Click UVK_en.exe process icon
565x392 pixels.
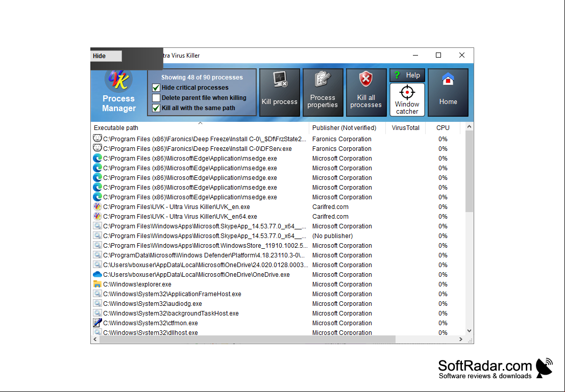[x=97, y=206]
